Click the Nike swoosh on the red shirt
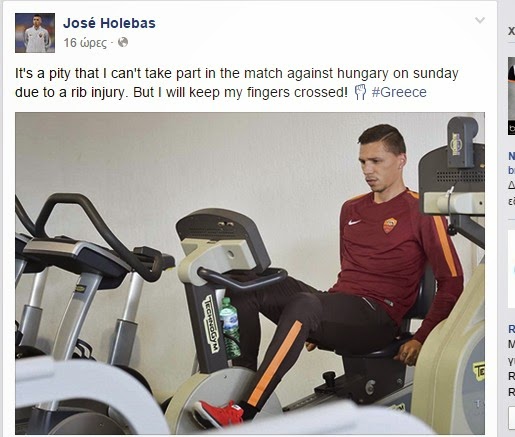Screen dimensions: 515x437 tap(354, 222)
